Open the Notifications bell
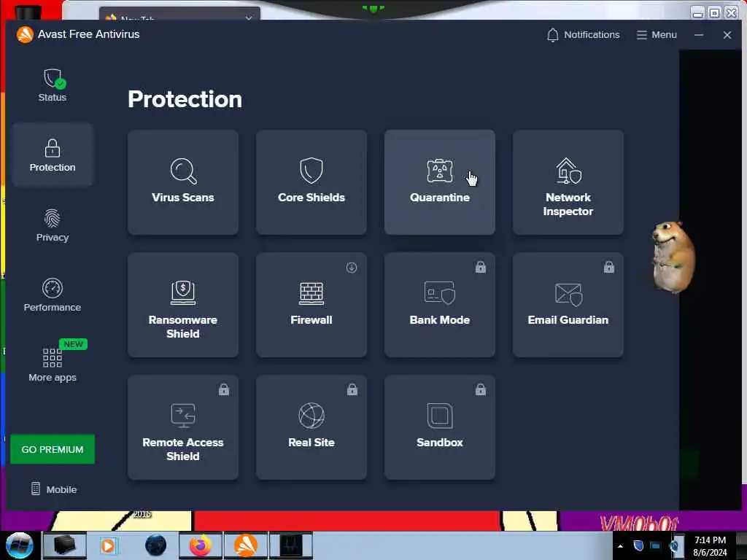This screenshot has height=560, width=747. (x=583, y=35)
